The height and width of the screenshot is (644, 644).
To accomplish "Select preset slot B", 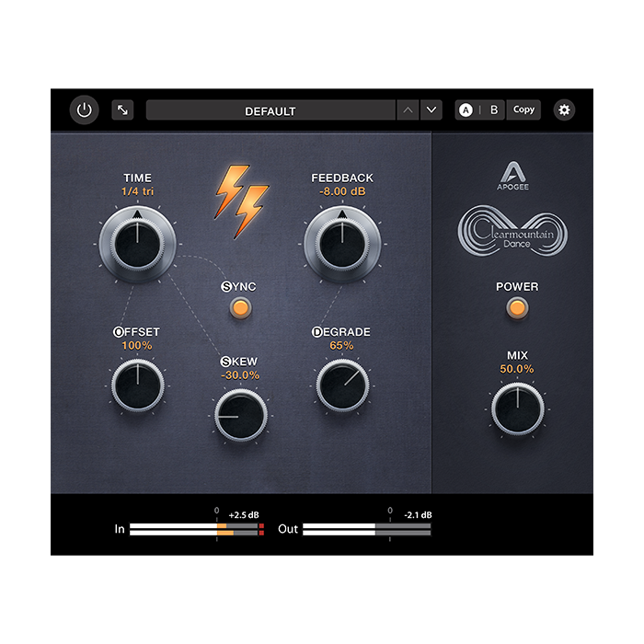I will click(x=494, y=110).
